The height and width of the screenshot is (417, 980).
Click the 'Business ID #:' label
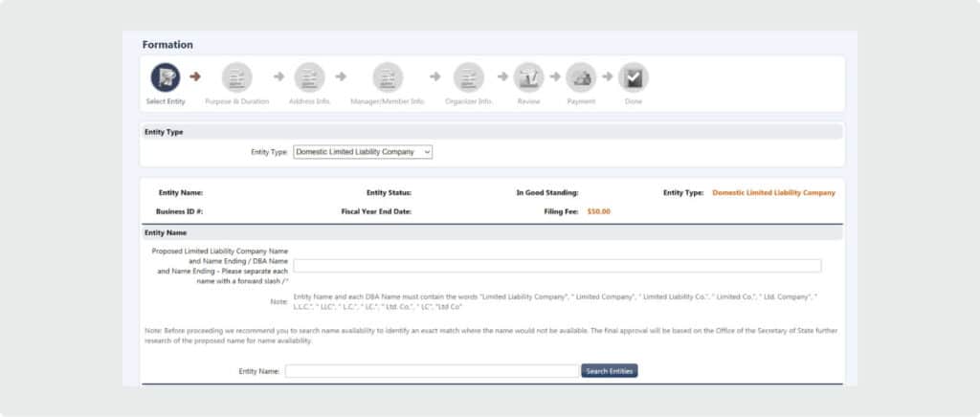(179, 211)
